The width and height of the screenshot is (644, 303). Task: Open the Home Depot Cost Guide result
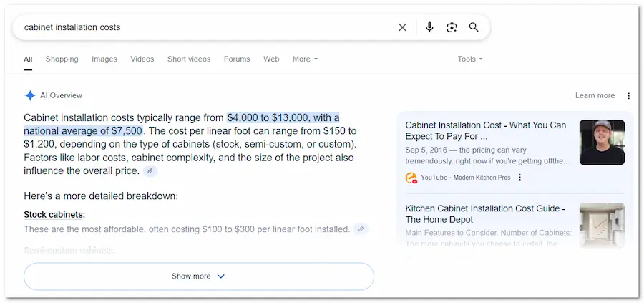(x=485, y=214)
